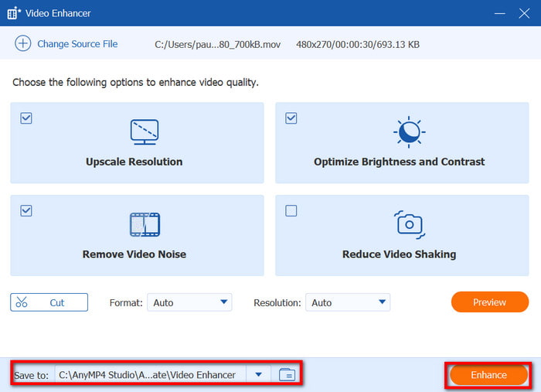The width and height of the screenshot is (541, 392).
Task: Click the Remove Video Noise film icon
Action: pyautogui.click(x=145, y=225)
